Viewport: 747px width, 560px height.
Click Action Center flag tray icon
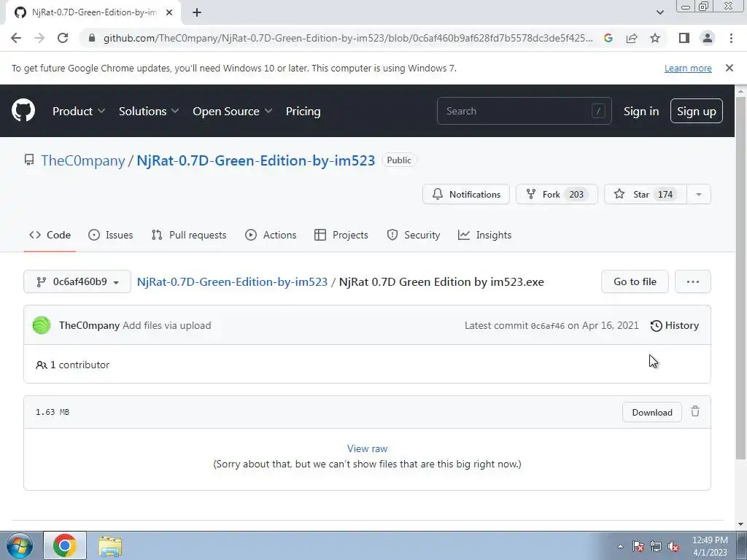[638, 547]
